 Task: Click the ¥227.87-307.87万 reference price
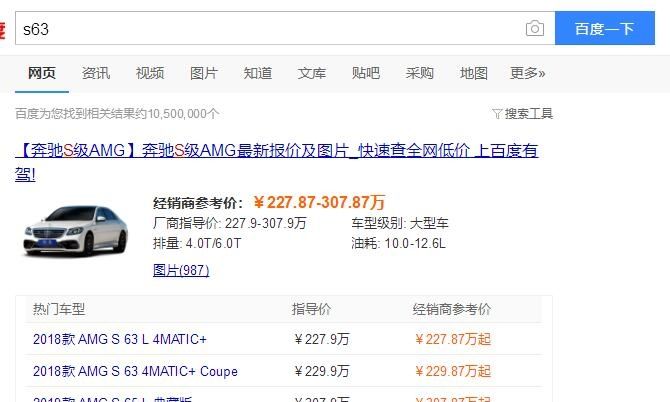[x=319, y=202]
